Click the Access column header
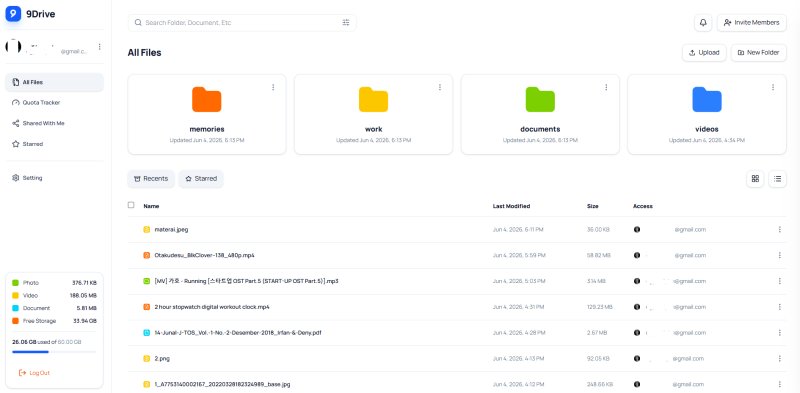Screen dimensions: 800x393 643,206
